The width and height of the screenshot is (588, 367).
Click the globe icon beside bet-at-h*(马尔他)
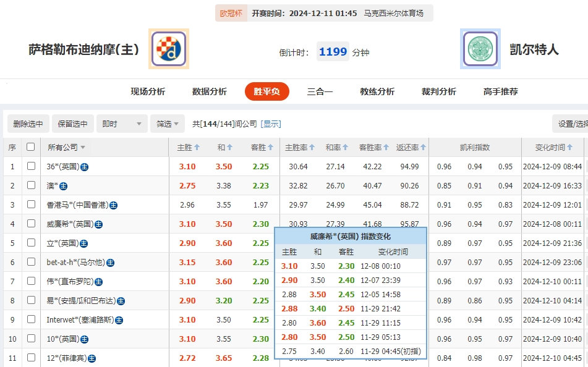(x=111, y=263)
